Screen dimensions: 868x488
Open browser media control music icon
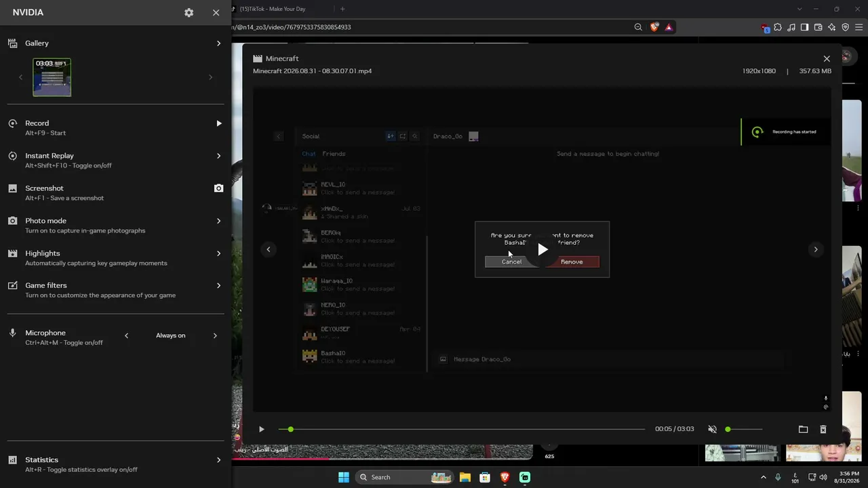click(791, 27)
